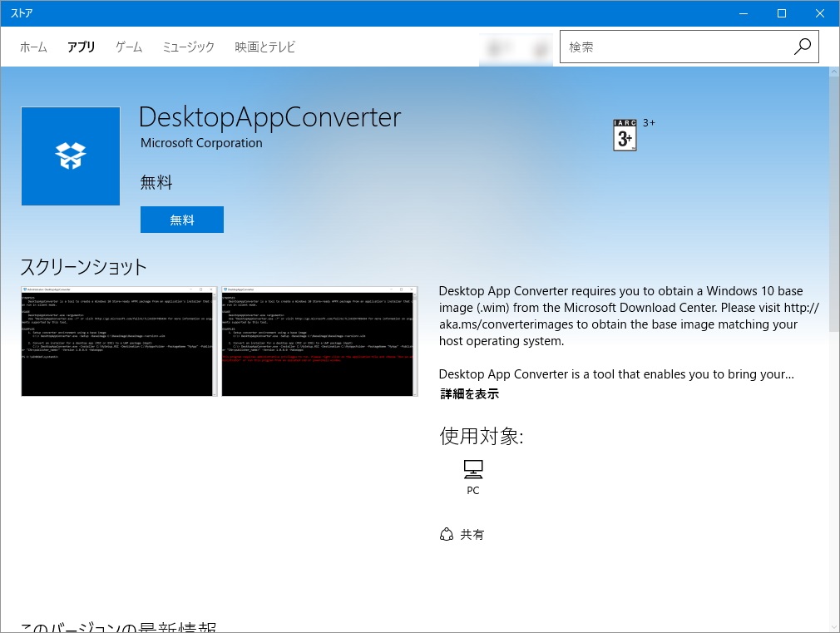Click the Microsoft Corporation publisher name
The width and height of the screenshot is (840, 633).
[201, 143]
